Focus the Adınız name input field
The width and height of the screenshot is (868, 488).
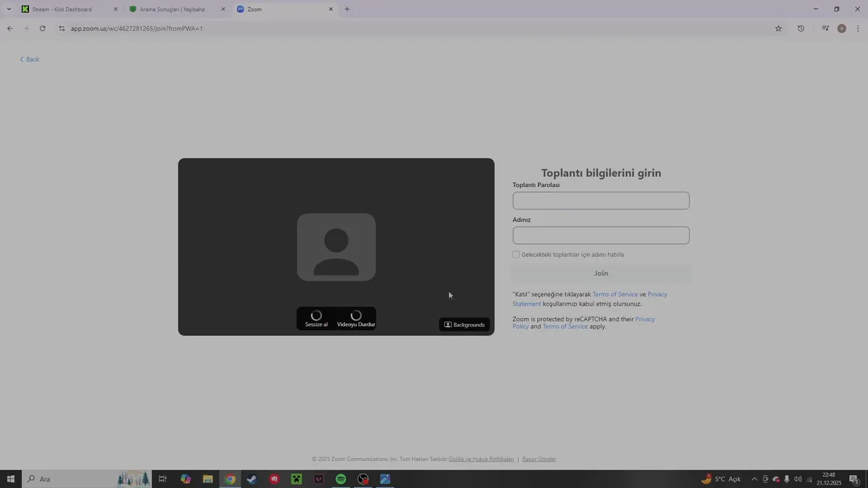coord(601,235)
